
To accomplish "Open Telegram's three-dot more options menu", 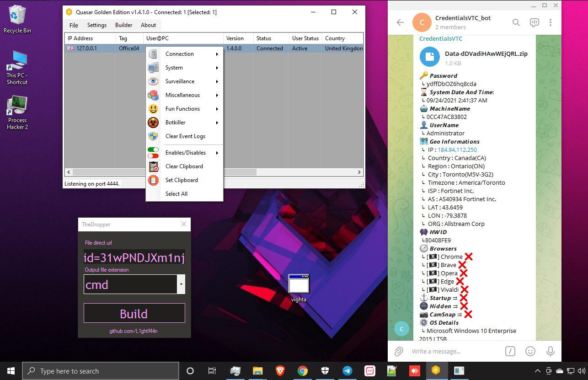I will pyautogui.click(x=551, y=22).
